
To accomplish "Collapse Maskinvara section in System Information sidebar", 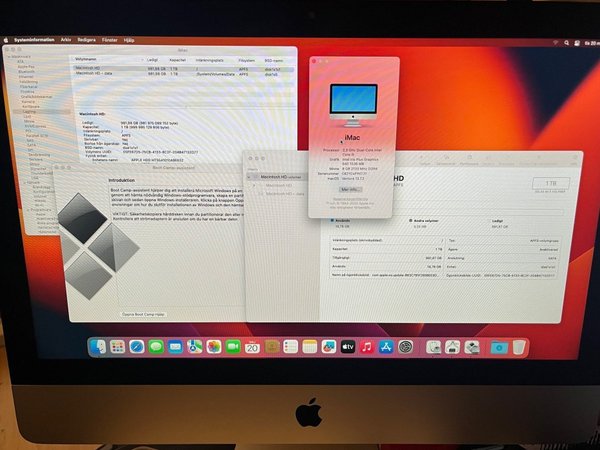I will pos(9,57).
